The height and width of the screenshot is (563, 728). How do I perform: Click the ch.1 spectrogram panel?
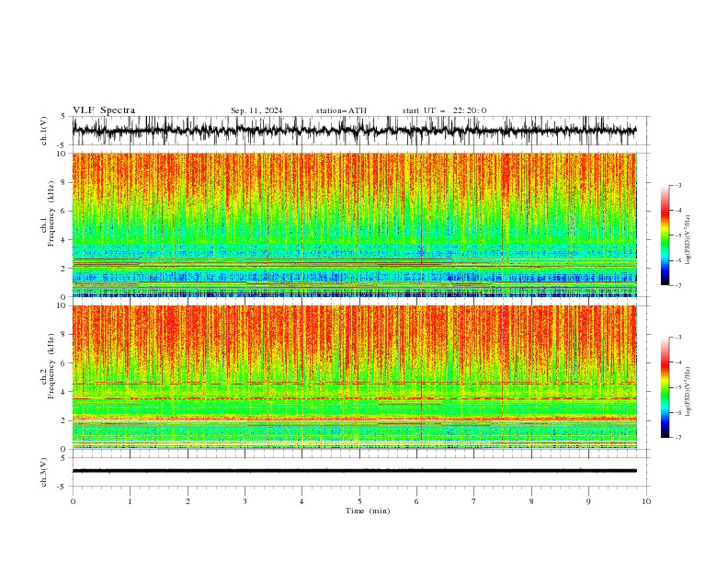(354, 224)
